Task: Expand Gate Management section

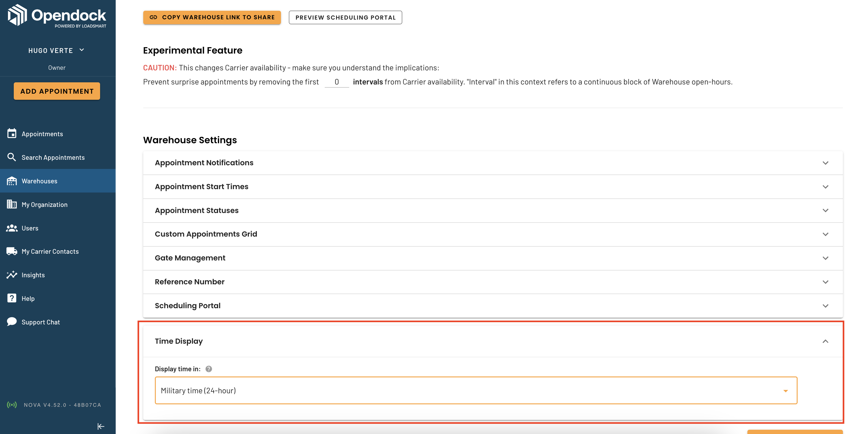Action: tap(493, 258)
